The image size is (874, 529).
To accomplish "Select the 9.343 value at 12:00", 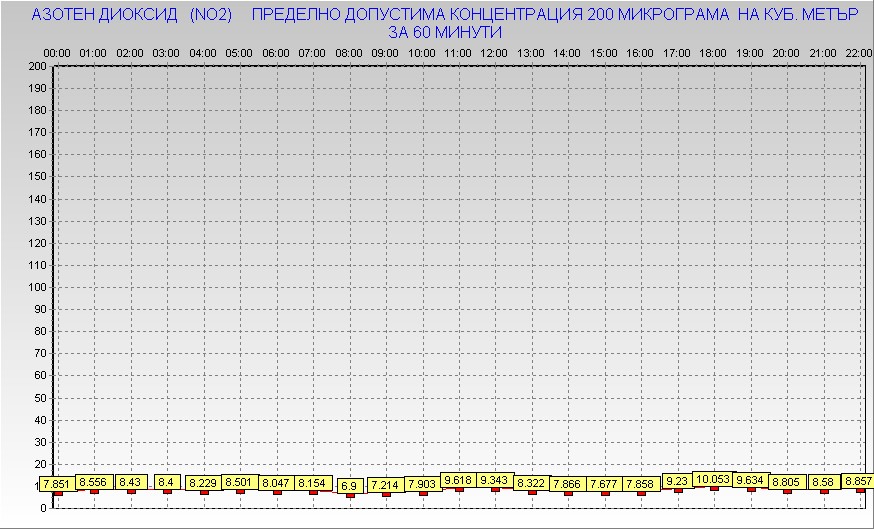I will click(494, 480).
